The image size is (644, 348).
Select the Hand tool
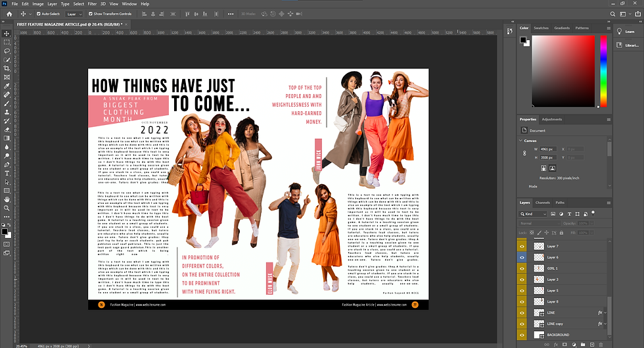point(7,199)
